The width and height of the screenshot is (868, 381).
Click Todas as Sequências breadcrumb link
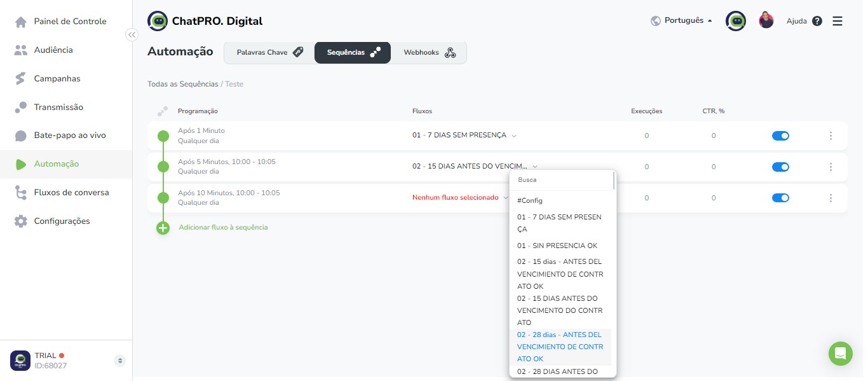point(182,84)
